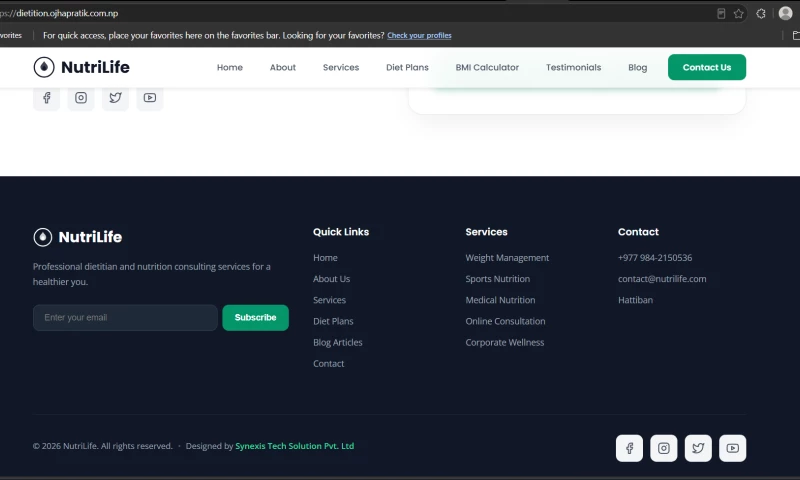Open Contact under Quick Links
The image size is (800, 480).
(329, 364)
